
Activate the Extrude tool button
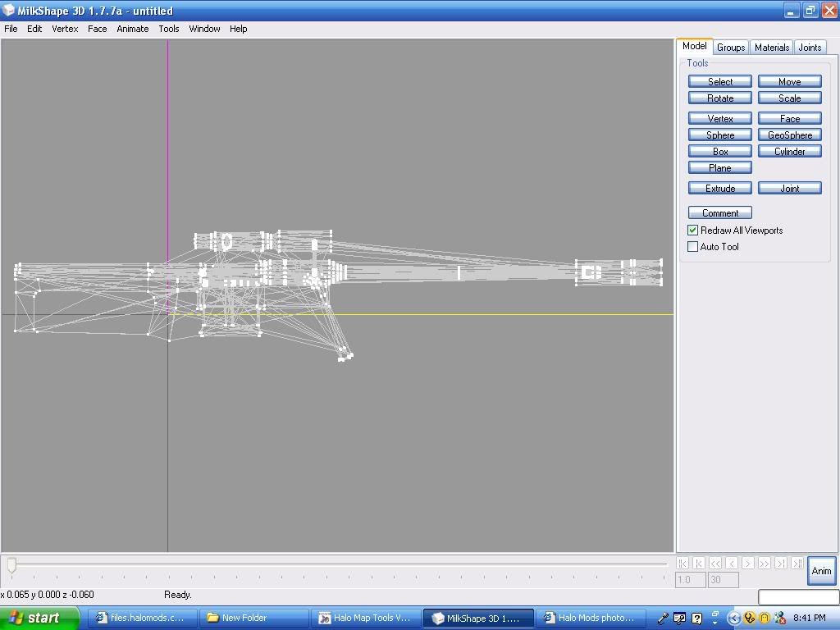[720, 188]
